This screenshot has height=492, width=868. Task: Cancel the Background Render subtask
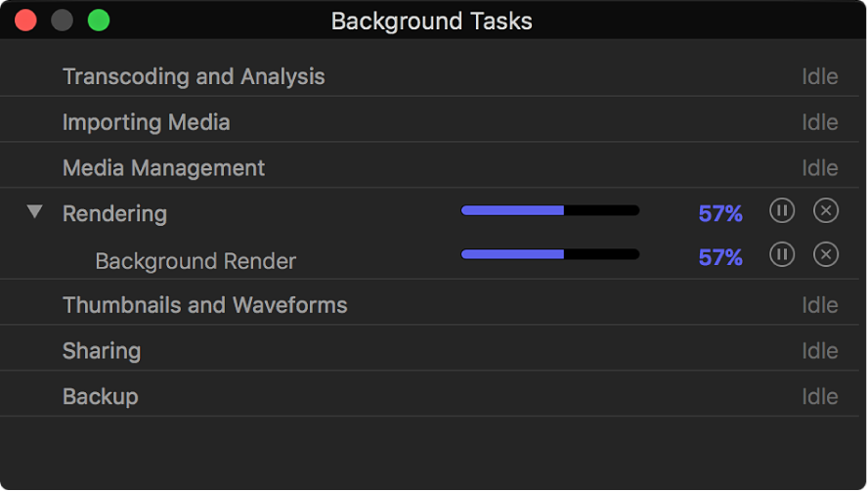(826, 254)
